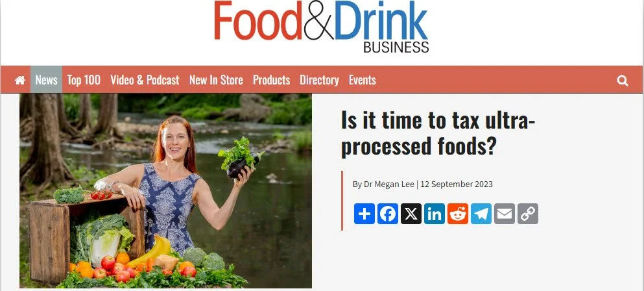Copy the article link icon
The image size is (644, 291).
(528, 214)
